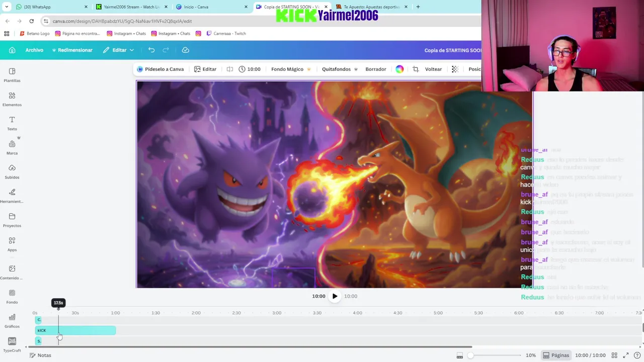Open the Fondo background panel
Image resolution: width=644 pixels, height=362 pixels.
(12, 296)
